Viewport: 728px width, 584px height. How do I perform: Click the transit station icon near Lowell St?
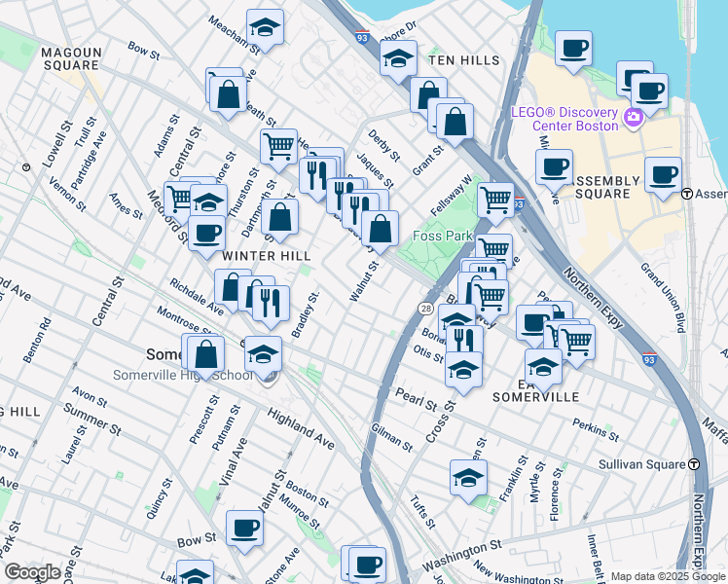26,167
